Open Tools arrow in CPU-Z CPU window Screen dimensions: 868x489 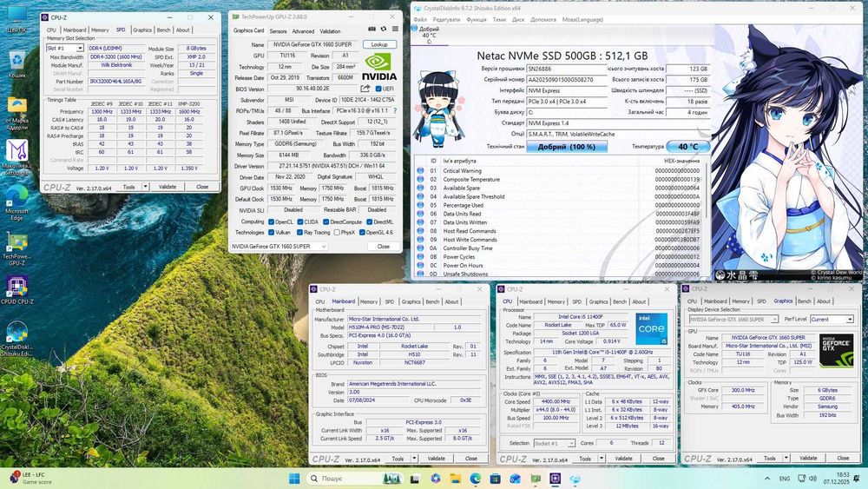(x=602, y=459)
